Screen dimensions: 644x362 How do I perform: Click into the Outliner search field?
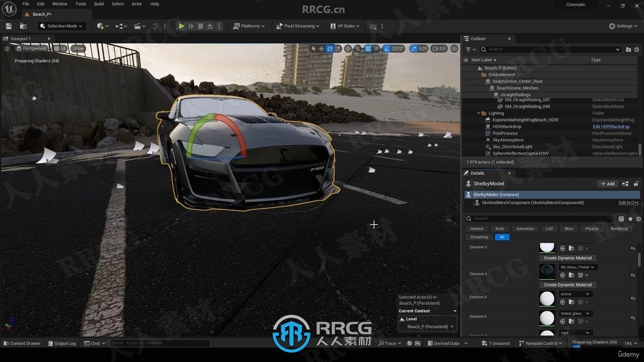click(551, 49)
